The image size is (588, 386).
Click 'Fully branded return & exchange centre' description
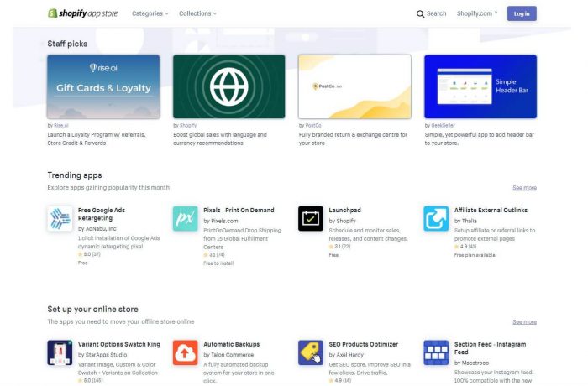click(353, 139)
